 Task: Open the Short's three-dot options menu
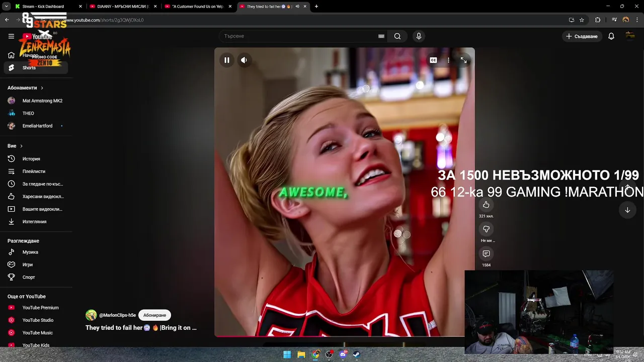pos(448,60)
